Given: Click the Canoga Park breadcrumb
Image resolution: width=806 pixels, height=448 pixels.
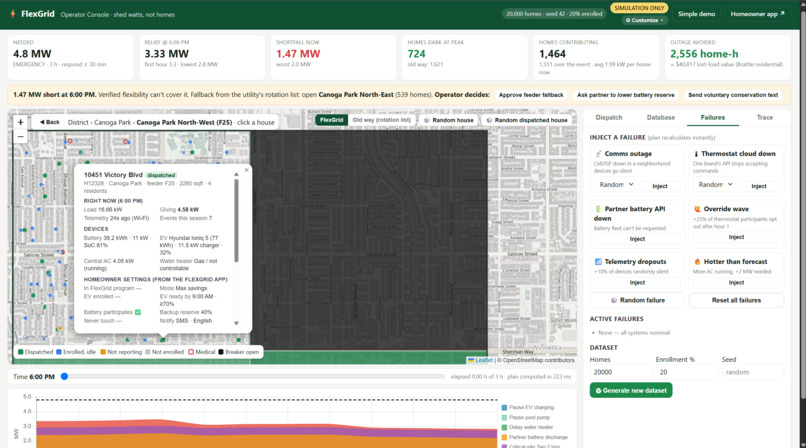Looking at the screenshot, I should click(x=113, y=122).
